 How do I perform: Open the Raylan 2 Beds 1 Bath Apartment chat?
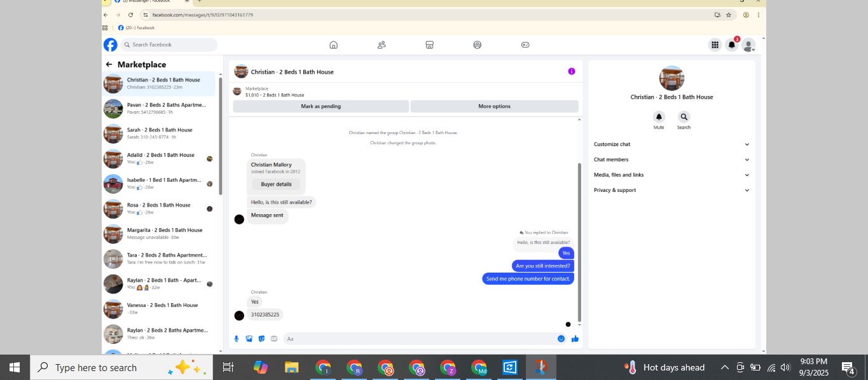click(x=159, y=284)
